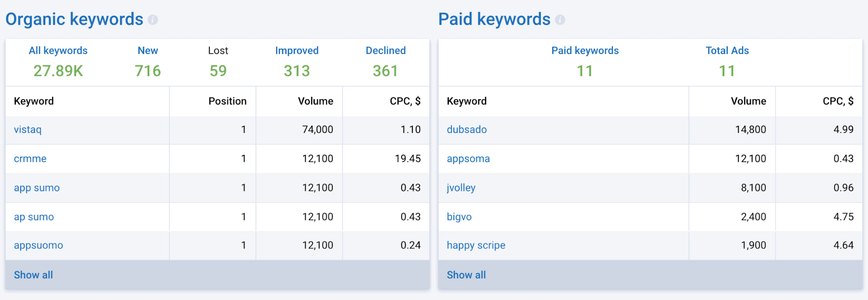This screenshot has width=868, height=300.
Task: Select the 2,400 volume cell for bigvo
Action: pos(732,217)
